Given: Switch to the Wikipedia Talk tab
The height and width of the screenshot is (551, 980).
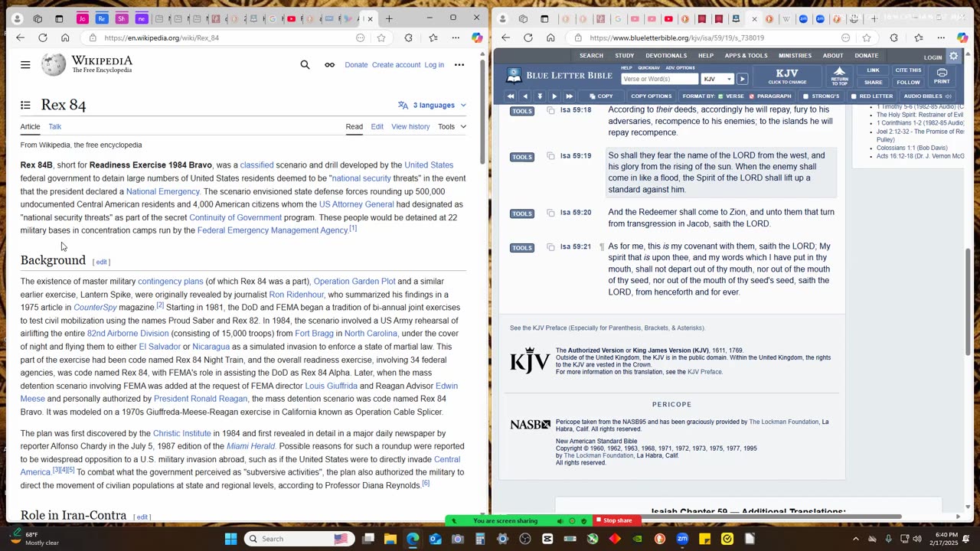Looking at the screenshot, I should click(55, 126).
